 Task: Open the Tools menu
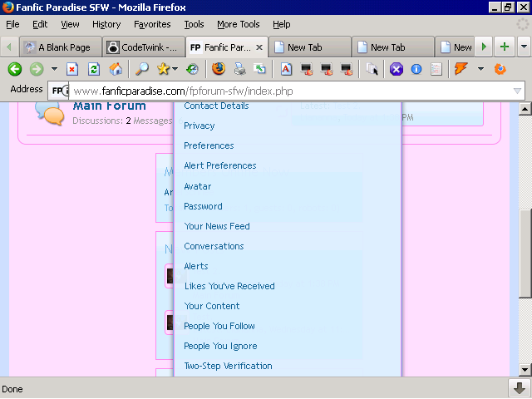click(x=194, y=24)
